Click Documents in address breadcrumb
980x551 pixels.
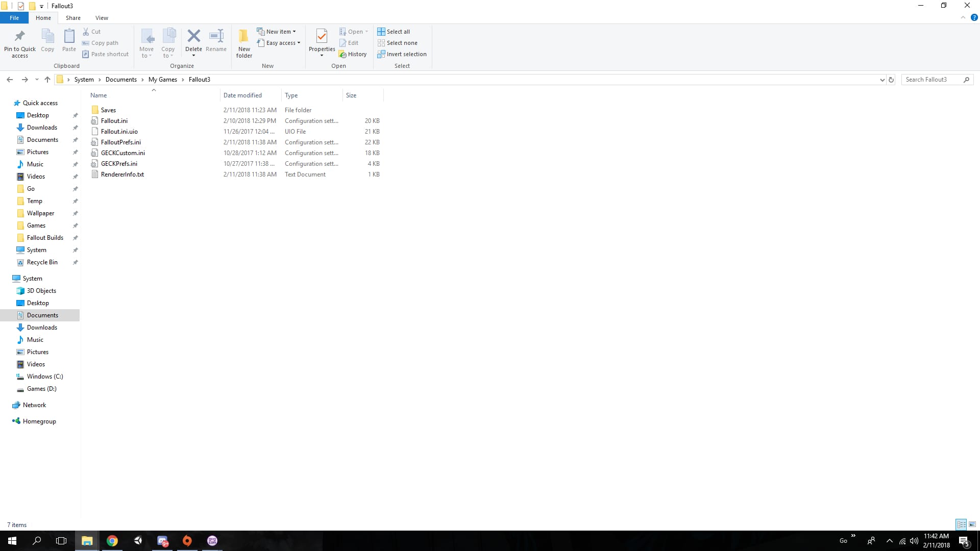[x=121, y=80]
